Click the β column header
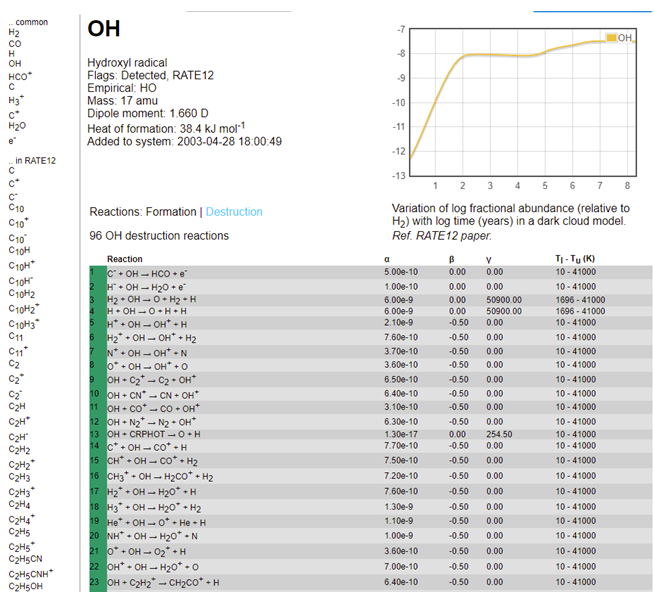The width and height of the screenshot is (654, 592). pos(451,259)
